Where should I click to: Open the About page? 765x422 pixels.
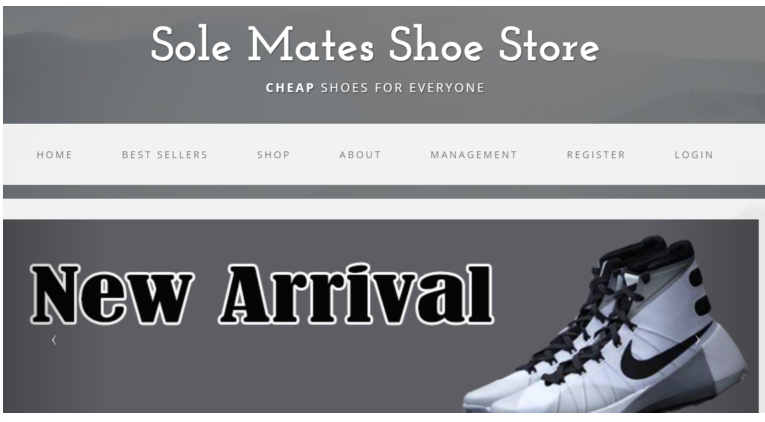point(360,155)
